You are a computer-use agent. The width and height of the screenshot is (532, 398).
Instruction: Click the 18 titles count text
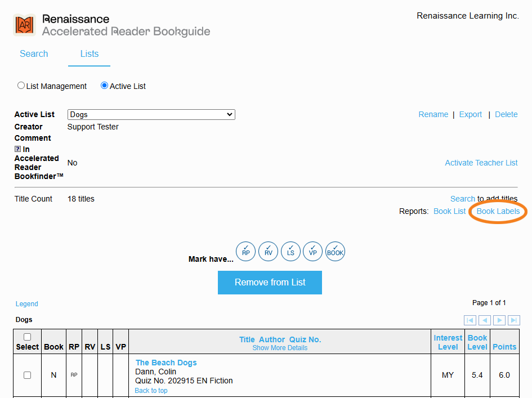pos(81,199)
